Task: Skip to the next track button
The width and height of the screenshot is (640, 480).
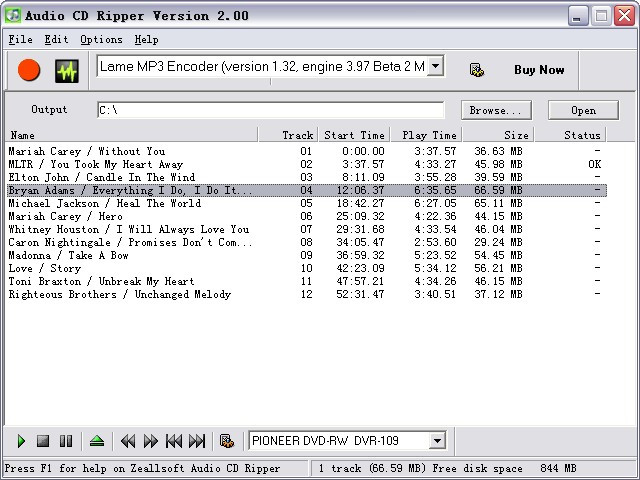Action: pos(197,441)
